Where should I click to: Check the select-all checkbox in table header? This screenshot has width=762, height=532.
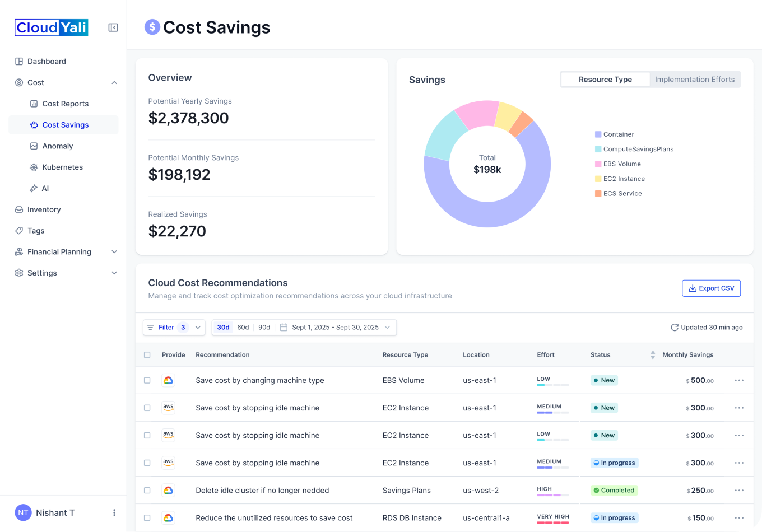147,355
